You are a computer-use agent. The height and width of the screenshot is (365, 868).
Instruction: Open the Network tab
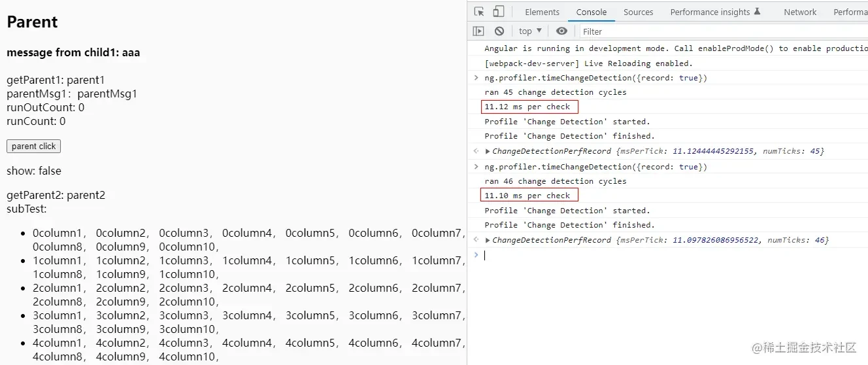coord(800,12)
